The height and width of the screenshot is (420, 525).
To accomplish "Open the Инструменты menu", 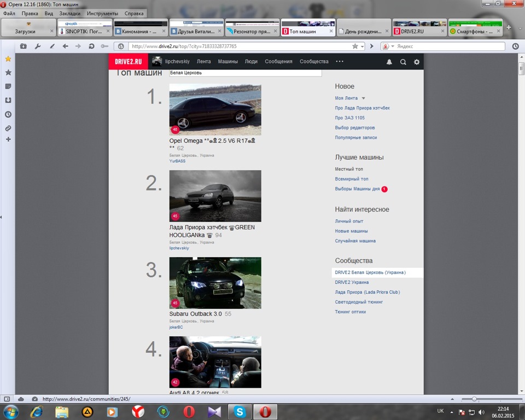I will click(x=102, y=13).
